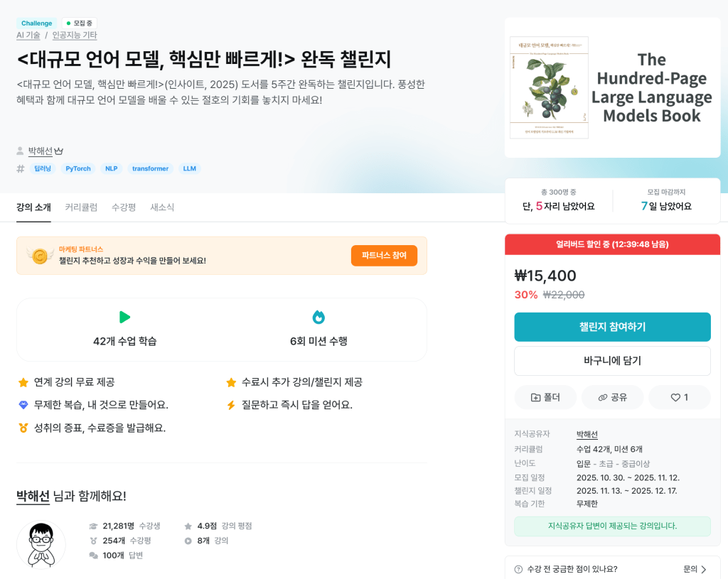
Task: Click the instructor avatar thumbnail
Action: (x=41, y=545)
